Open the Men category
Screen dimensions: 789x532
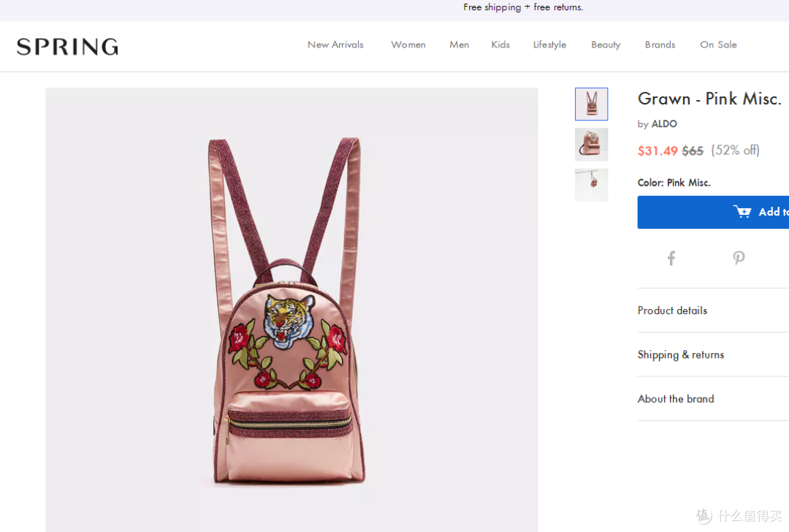pos(459,45)
